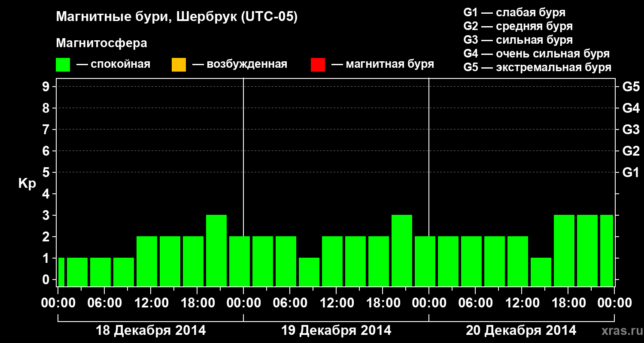Click the 12:00 time label for 19 Декабря

tap(336, 303)
